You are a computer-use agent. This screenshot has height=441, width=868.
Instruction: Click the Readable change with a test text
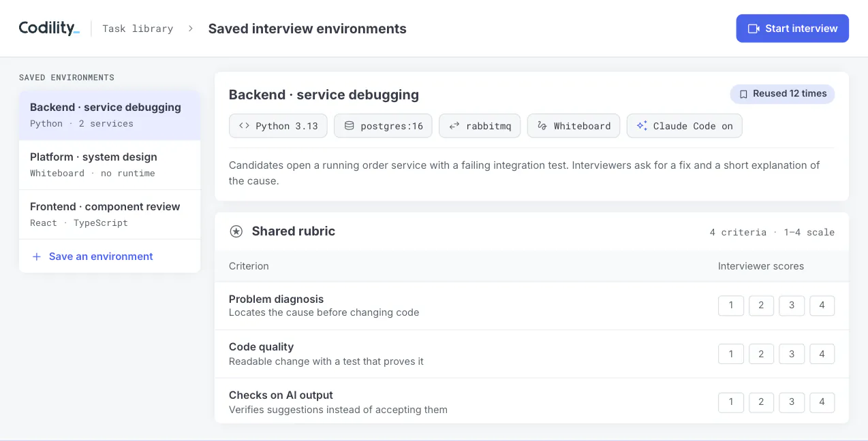[x=326, y=361]
